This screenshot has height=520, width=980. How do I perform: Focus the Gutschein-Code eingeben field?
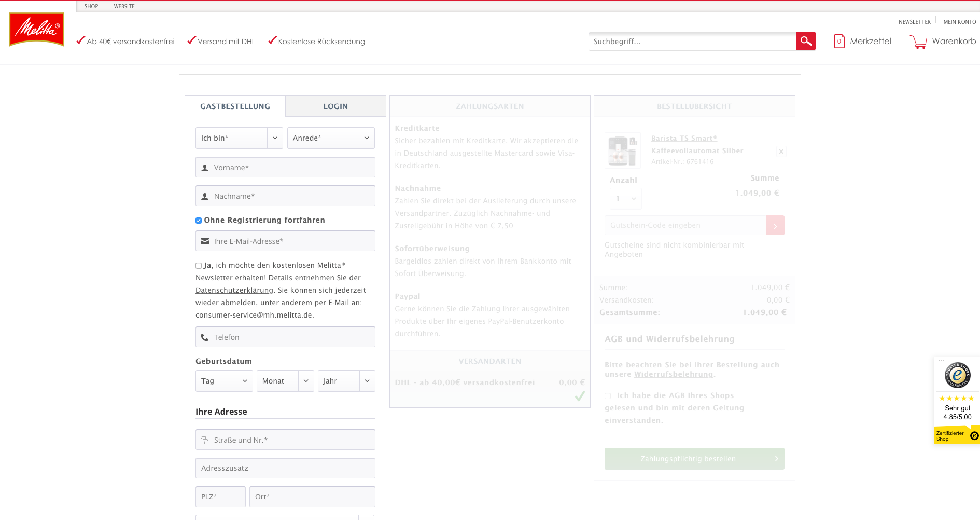coord(685,225)
